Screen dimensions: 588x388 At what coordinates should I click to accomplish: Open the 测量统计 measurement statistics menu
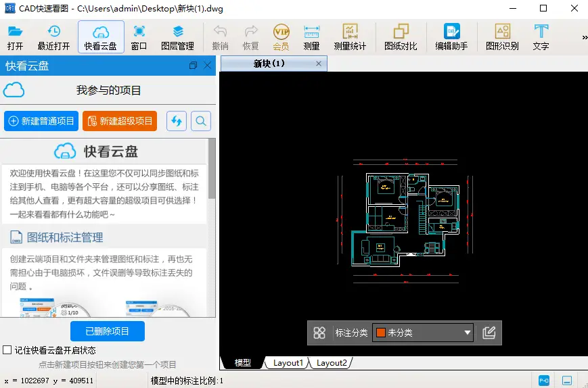350,37
